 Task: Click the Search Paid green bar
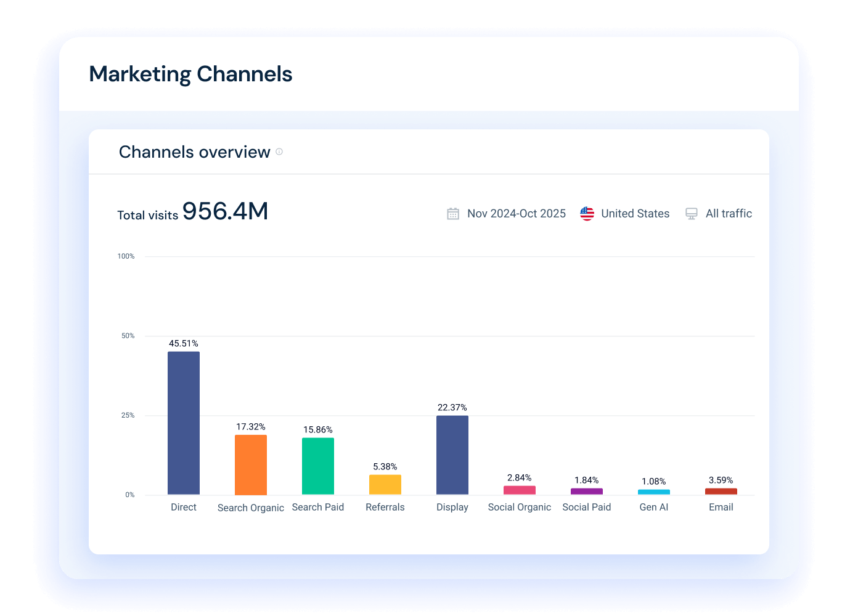coord(318,466)
